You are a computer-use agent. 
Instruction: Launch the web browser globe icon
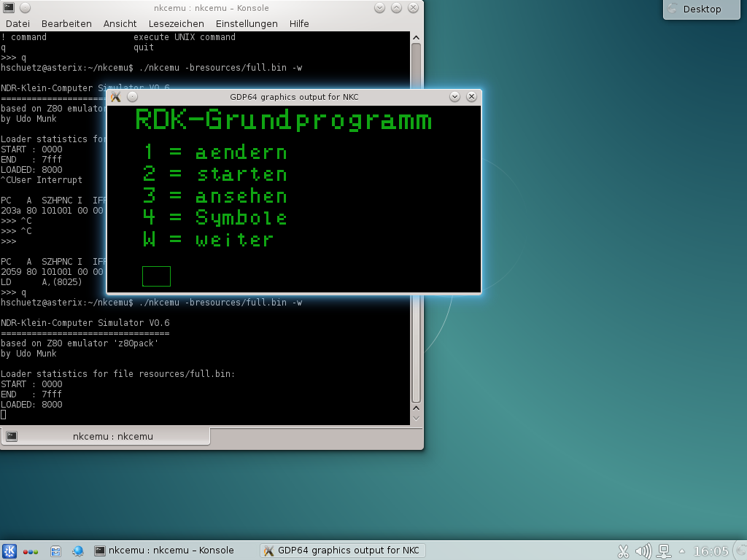(77, 551)
